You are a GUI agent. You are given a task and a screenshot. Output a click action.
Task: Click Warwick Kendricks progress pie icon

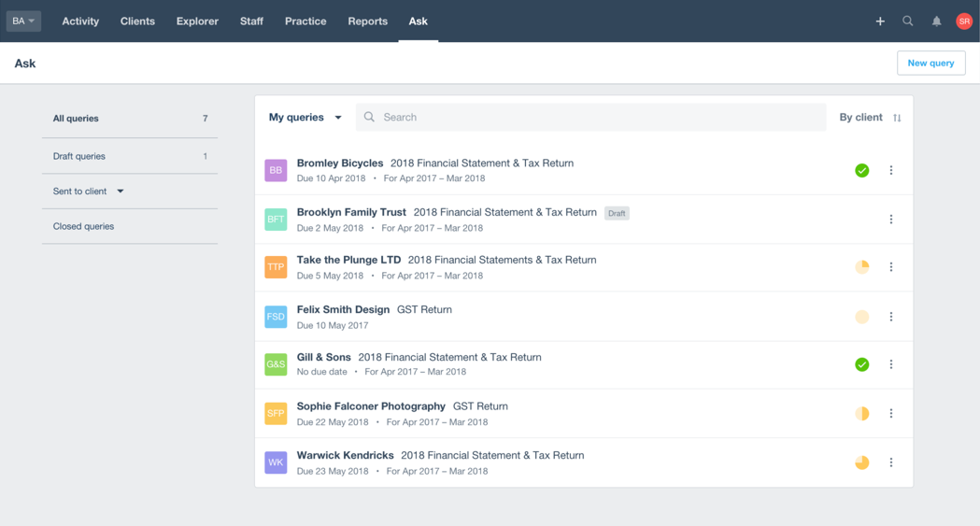(x=862, y=462)
